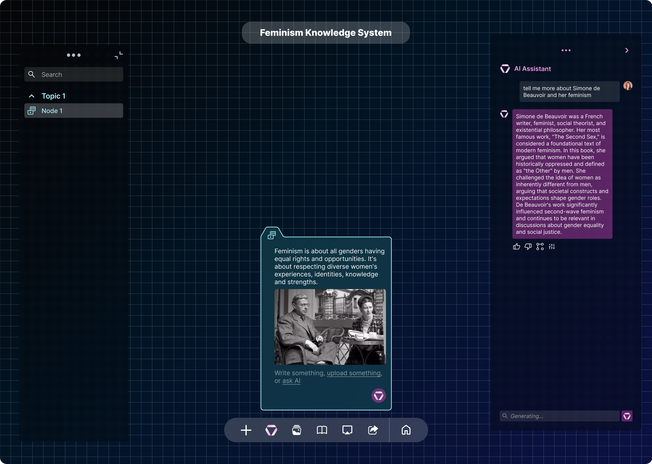This screenshot has height=464, width=652.
Task: Click node type icon on card tab
Action: point(272,235)
